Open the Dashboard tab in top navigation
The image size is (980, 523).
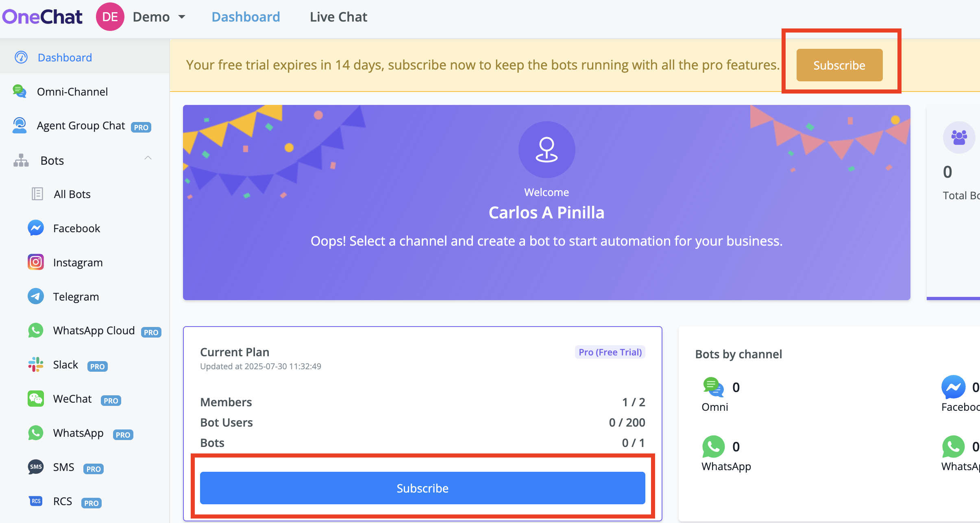246,17
